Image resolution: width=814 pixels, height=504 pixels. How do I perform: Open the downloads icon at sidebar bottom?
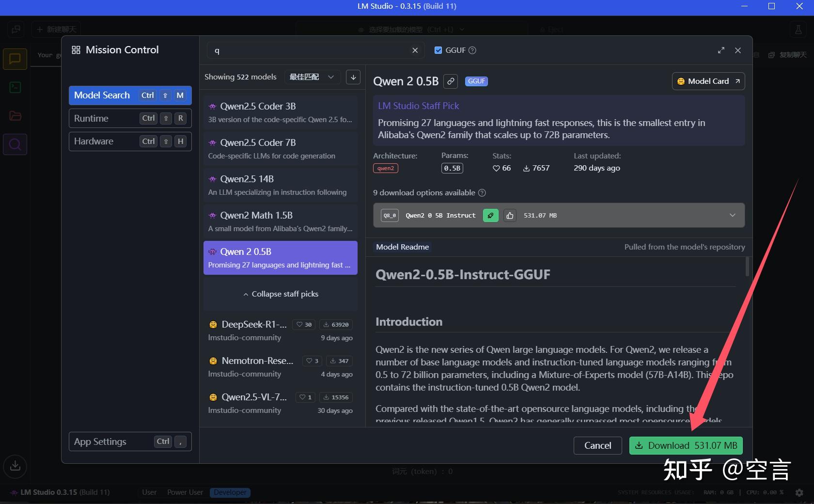pyautogui.click(x=15, y=467)
